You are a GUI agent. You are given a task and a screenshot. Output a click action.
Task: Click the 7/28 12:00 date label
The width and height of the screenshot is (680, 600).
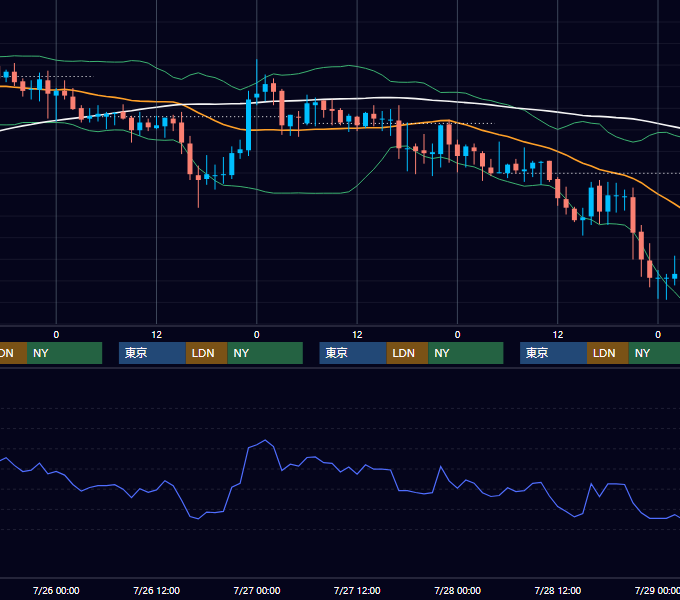558,590
